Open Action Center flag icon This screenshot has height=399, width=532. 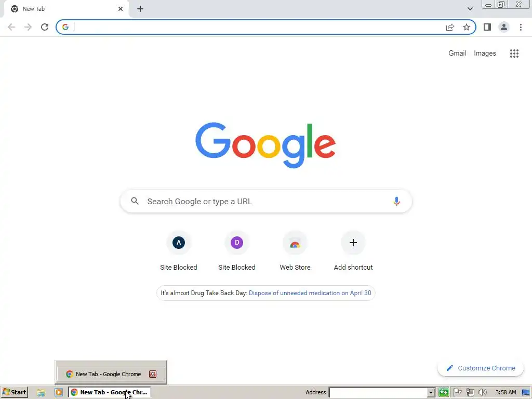[x=457, y=393]
